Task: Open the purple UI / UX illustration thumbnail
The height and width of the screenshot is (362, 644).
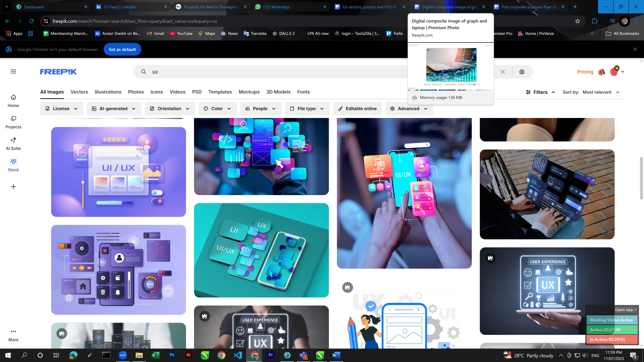Action: (x=119, y=172)
